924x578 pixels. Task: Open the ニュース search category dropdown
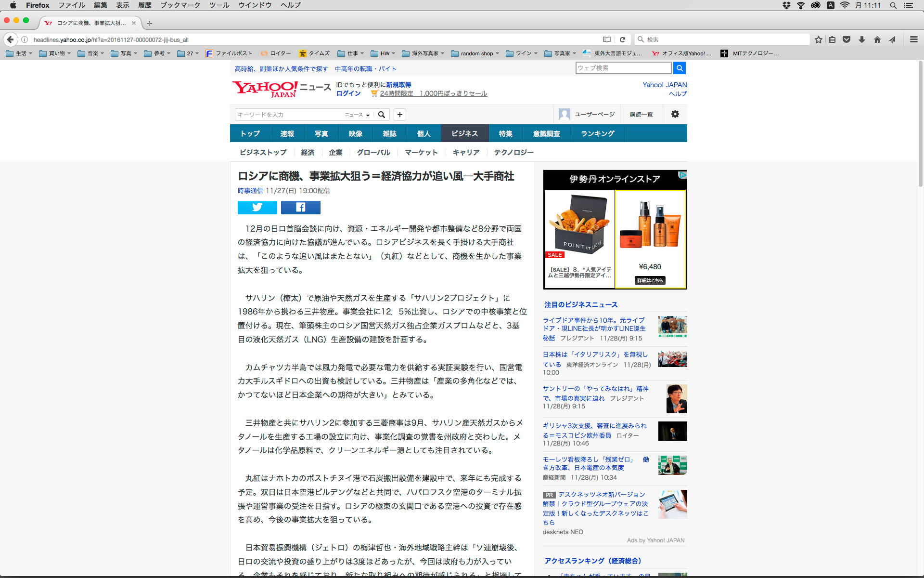pyautogui.click(x=357, y=115)
